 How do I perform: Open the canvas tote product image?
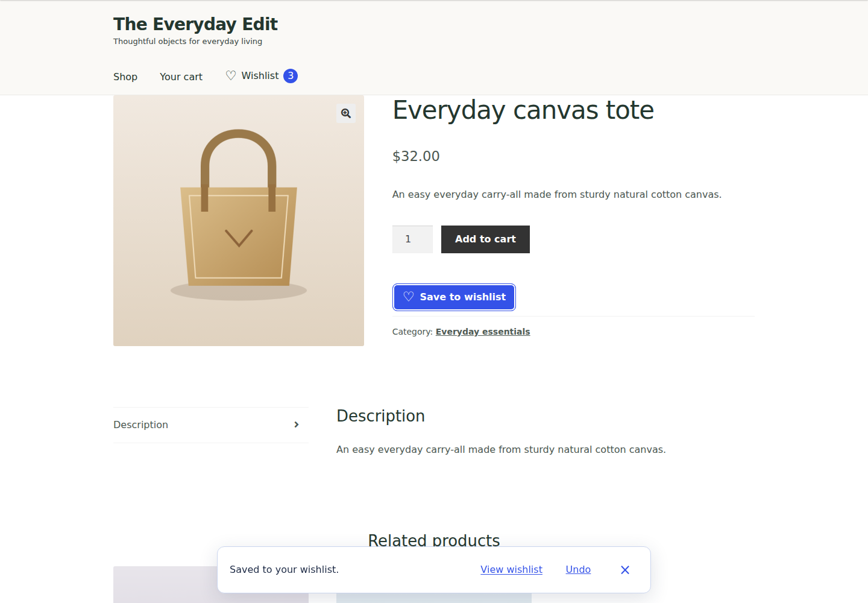coord(239,221)
